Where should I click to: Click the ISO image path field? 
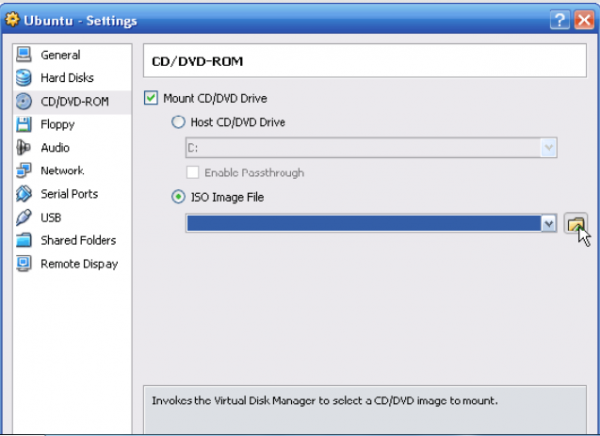tap(362, 224)
